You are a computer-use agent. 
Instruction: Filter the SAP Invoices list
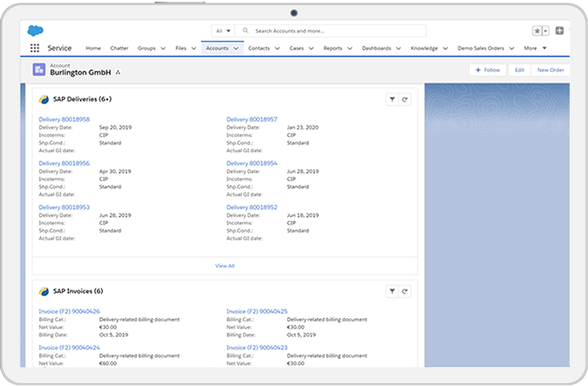(x=392, y=291)
